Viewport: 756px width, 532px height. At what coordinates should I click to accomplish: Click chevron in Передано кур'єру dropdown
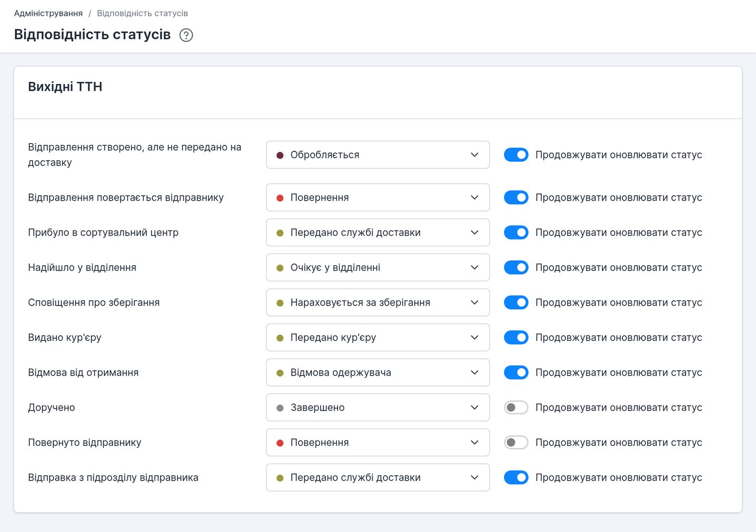(475, 338)
